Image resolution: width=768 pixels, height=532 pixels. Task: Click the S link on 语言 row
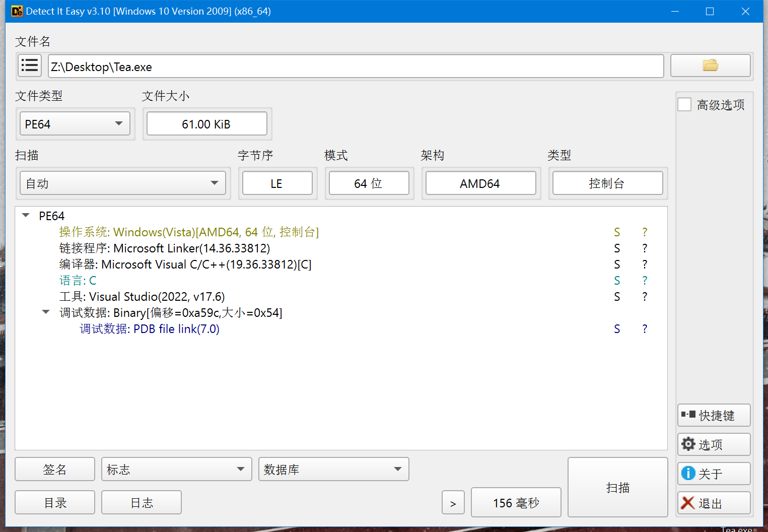coord(617,280)
